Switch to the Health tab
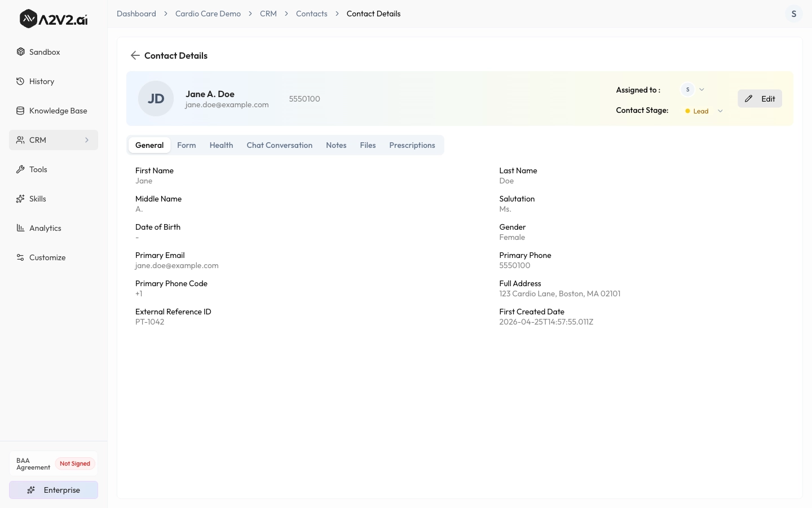This screenshot has height=508, width=812. click(x=221, y=145)
